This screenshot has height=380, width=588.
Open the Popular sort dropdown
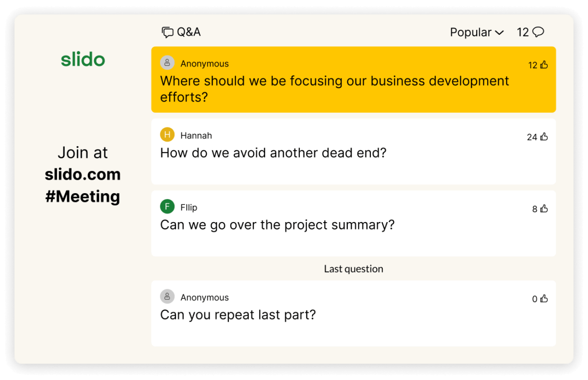[x=476, y=32]
